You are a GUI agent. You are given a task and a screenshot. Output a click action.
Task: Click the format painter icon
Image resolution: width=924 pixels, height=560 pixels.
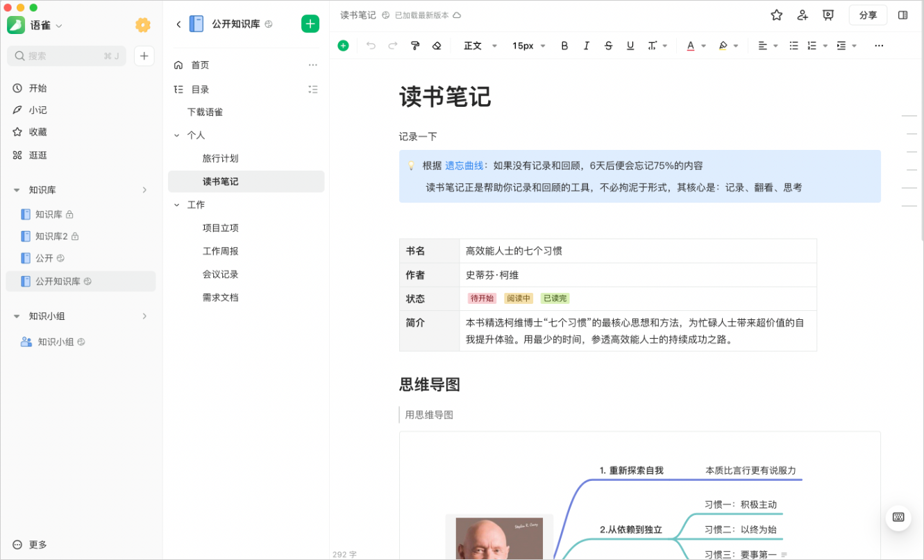(x=415, y=46)
